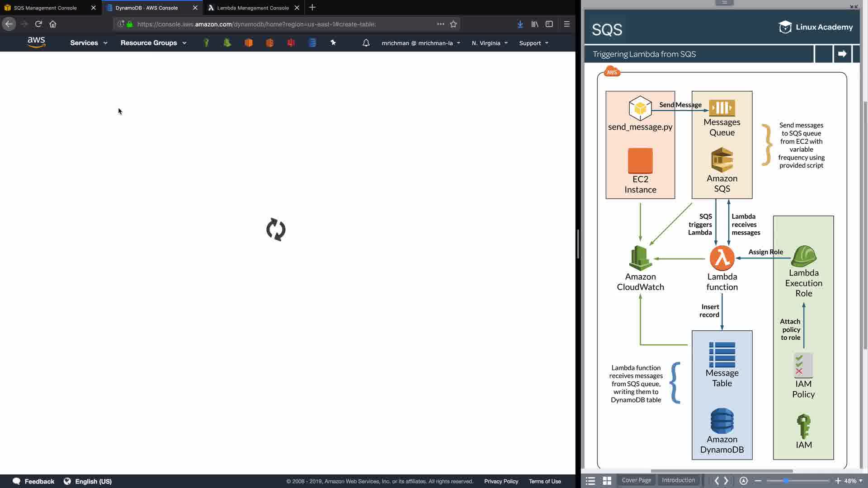Click the pin shortcuts icon in AWS navbar
Image resolution: width=868 pixels, height=488 pixels.
[333, 43]
